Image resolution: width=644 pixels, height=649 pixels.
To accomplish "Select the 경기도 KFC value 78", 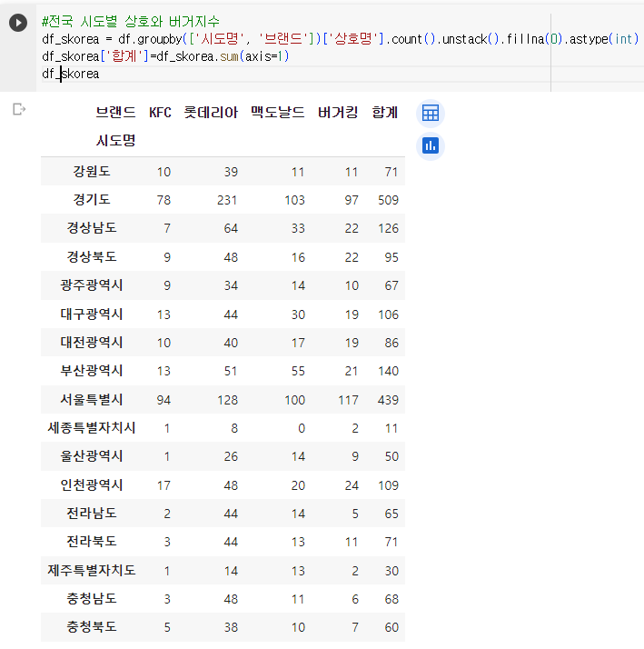I will pos(163,200).
